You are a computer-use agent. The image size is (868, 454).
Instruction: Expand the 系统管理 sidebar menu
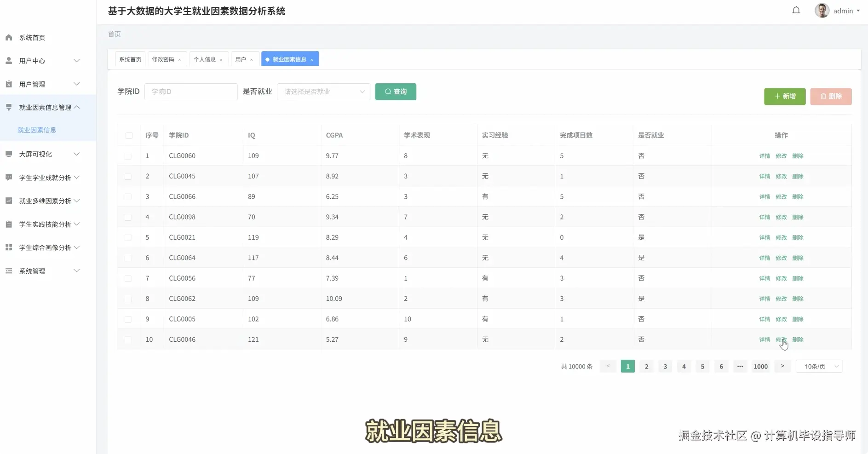click(77, 271)
